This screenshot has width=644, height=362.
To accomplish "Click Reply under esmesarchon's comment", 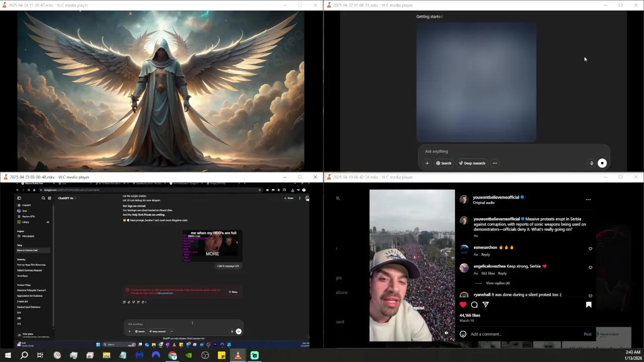I will [486, 254].
